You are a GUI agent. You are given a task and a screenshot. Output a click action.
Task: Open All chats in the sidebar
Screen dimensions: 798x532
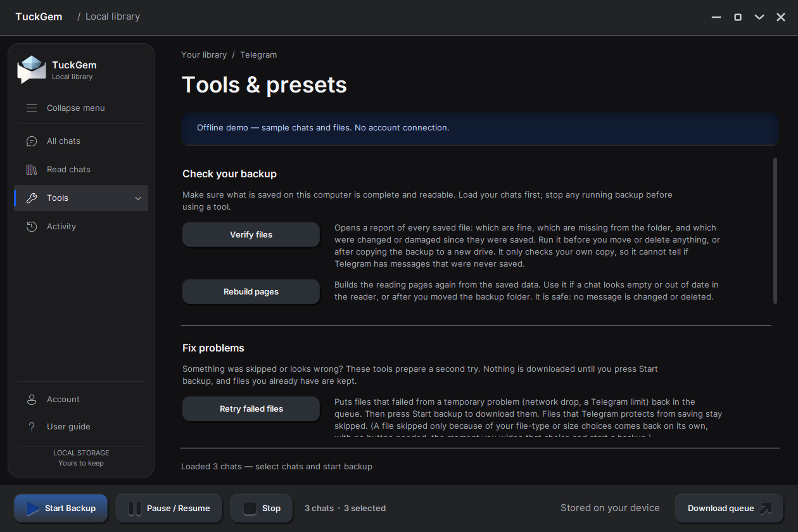81,141
